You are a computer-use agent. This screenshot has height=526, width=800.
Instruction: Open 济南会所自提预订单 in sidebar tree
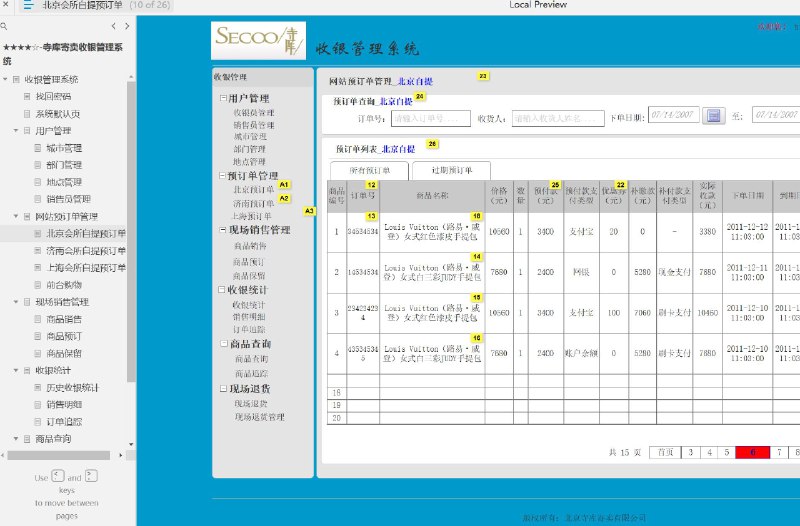(86, 251)
